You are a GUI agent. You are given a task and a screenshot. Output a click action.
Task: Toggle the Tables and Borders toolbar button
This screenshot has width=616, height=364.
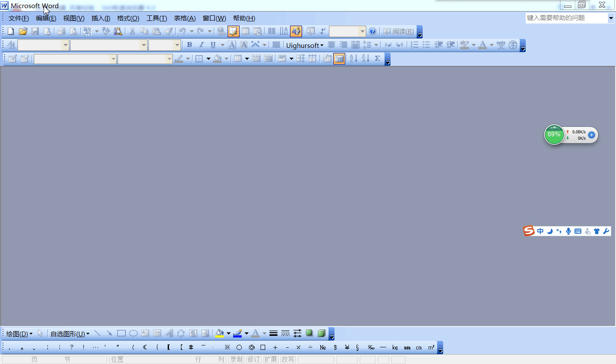[234, 31]
